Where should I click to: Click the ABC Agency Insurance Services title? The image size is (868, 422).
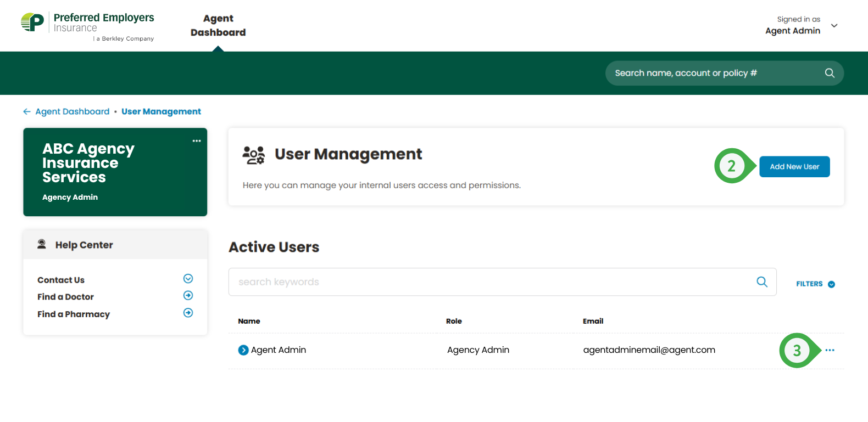tap(88, 163)
